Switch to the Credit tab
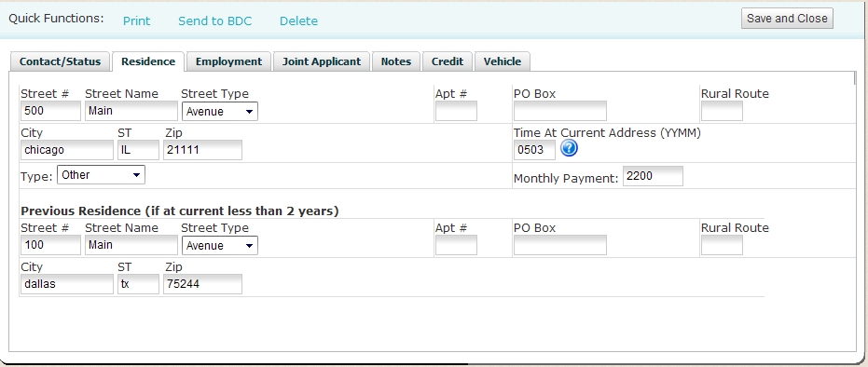The height and width of the screenshot is (367, 868). coord(448,61)
